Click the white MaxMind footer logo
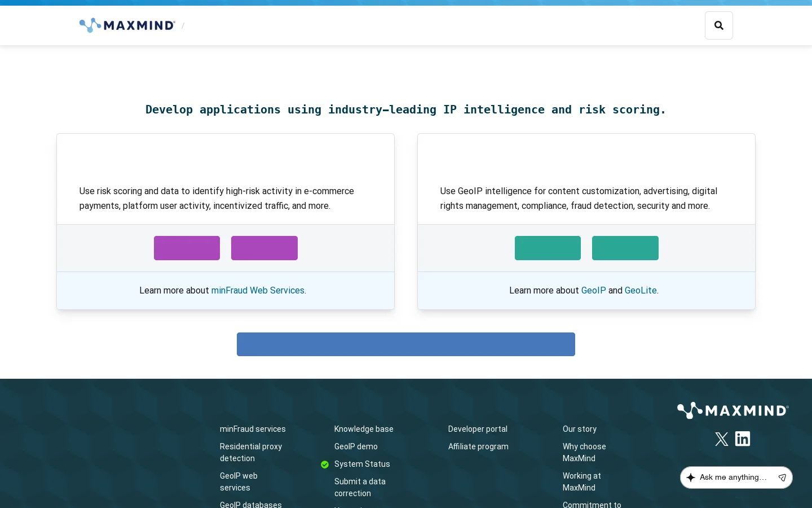 [x=733, y=410]
